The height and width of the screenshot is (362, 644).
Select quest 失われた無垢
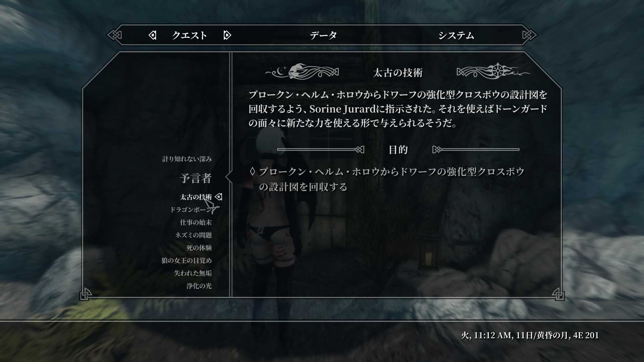pyautogui.click(x=193, y=273)
